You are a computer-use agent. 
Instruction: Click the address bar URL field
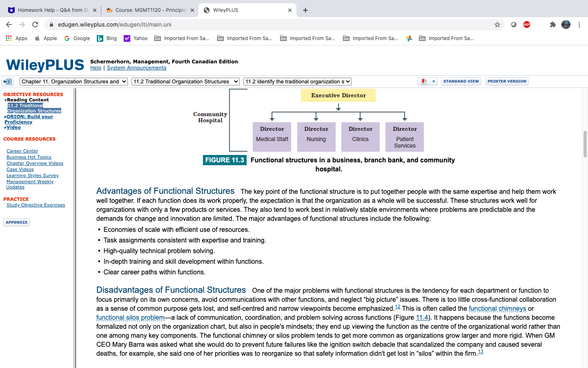tap(274, 25)
